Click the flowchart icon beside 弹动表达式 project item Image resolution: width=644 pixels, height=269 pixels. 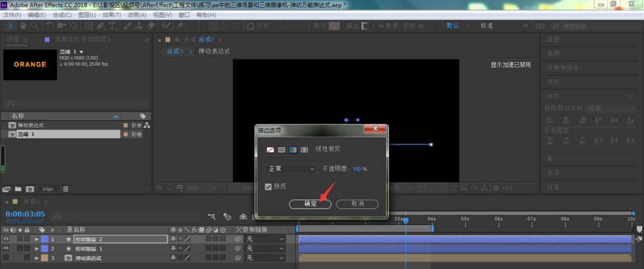pos(147,125)
